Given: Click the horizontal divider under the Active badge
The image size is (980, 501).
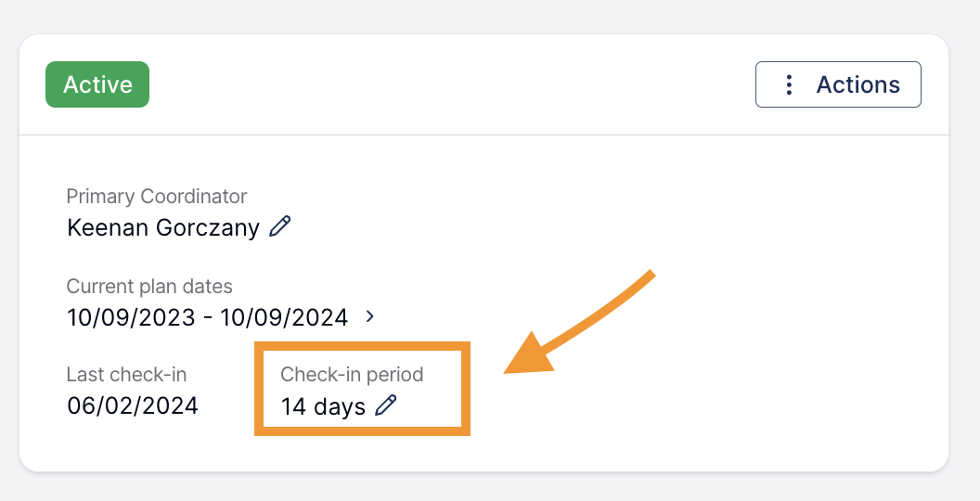Looking at the screenshot, I should tap(484, 135).
